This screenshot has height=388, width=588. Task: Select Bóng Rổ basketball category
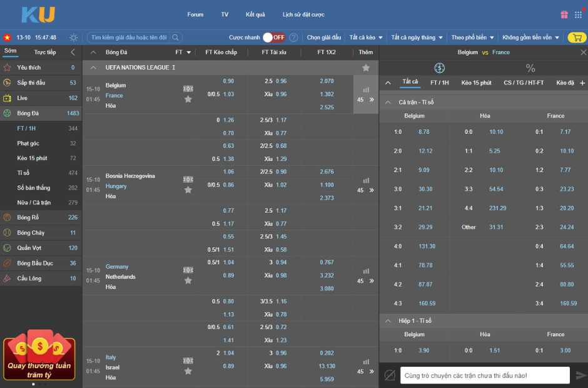point(41,217)
